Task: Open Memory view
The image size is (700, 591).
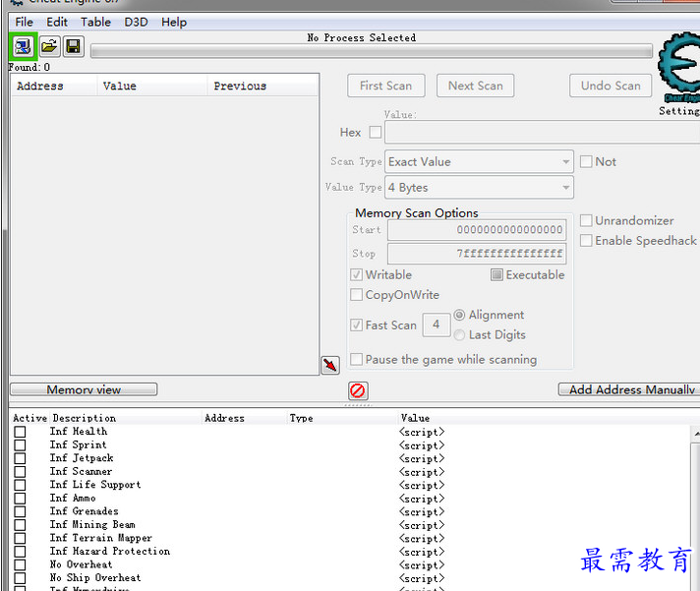Action: [84, 389]
